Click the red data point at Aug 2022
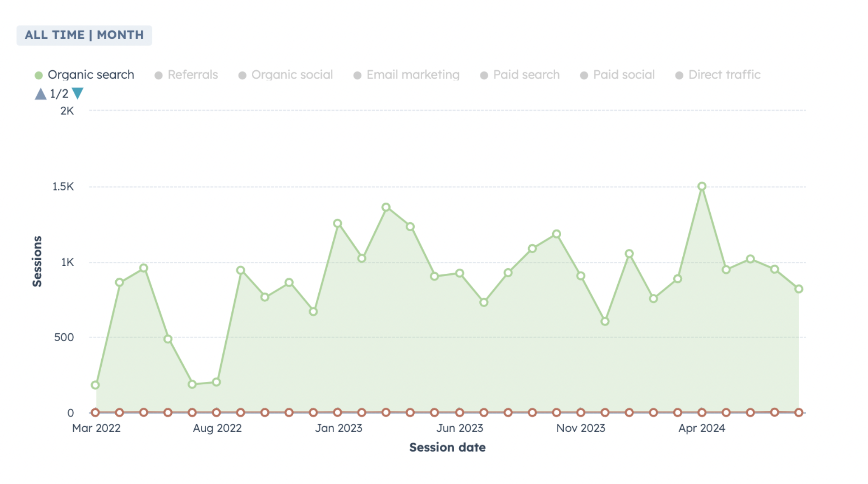Image resolution: width=868 pixels, height=484 pixels. (x=217, y=412)
